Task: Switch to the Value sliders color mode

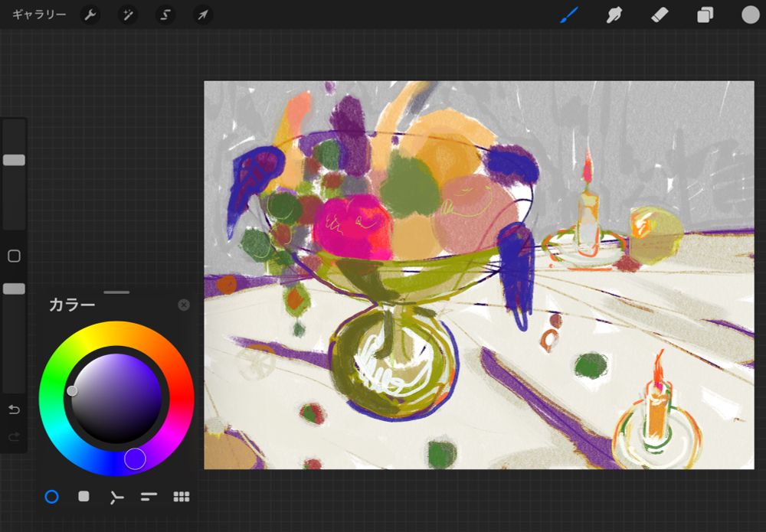Action: [x=149, y=497]
